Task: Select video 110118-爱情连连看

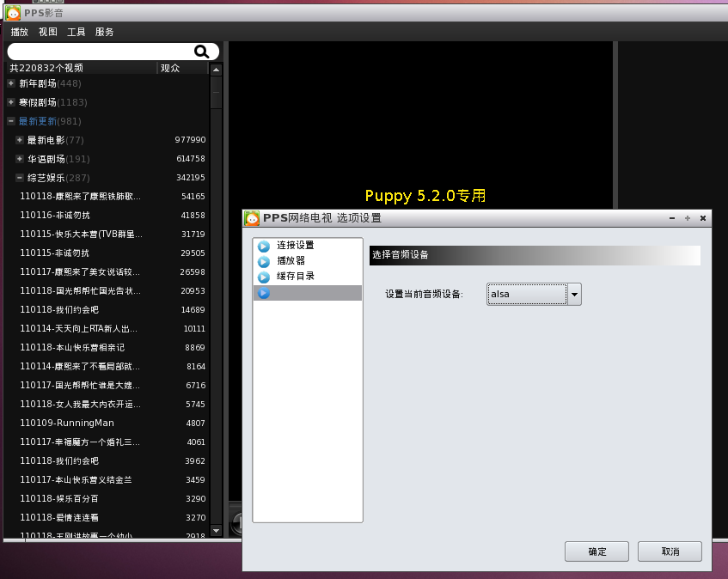Action: pyautogui.click(x=59, y=518)
